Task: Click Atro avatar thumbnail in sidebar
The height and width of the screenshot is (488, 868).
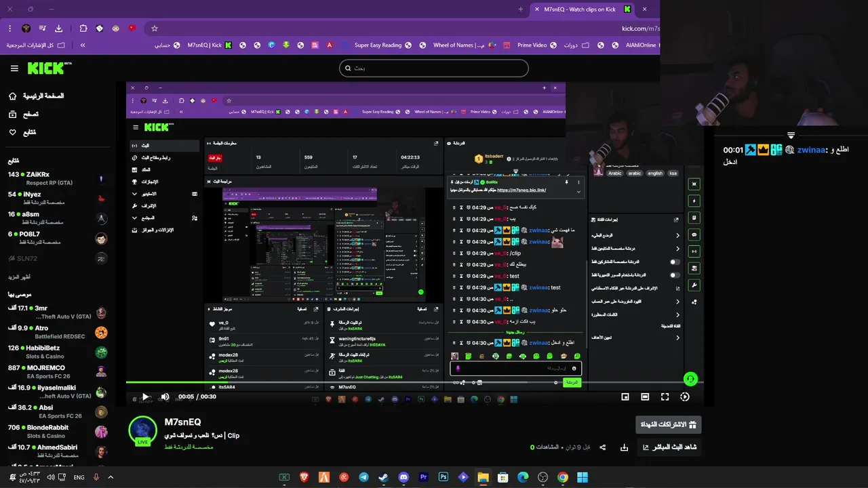Action: pos(101,333)
